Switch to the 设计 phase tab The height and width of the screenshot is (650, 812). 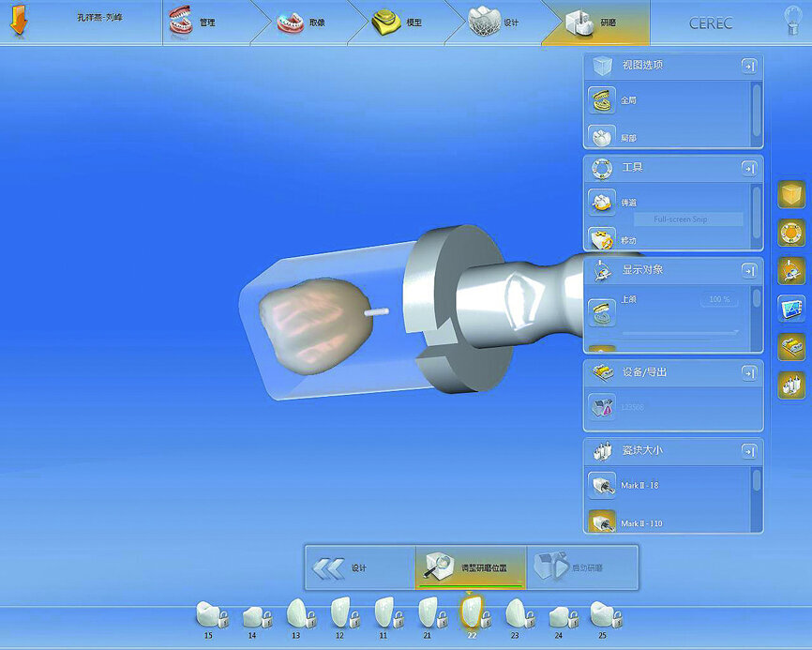click(x=495, y=23)
